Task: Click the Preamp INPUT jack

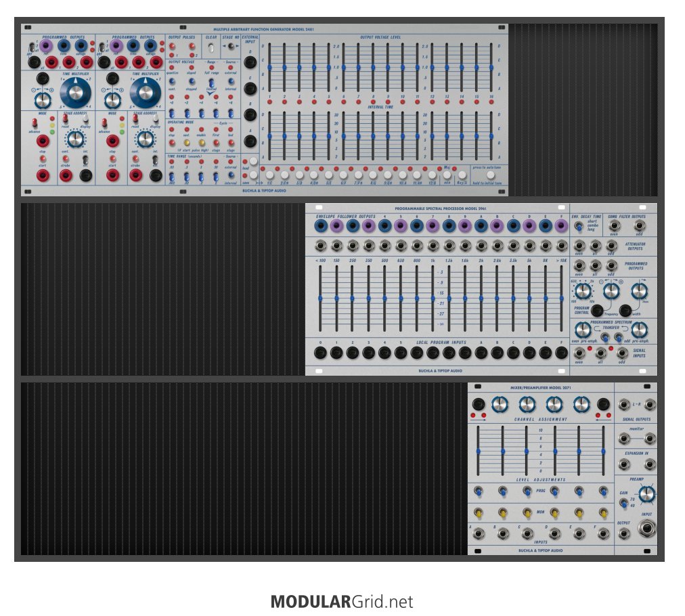Action: 647,529
